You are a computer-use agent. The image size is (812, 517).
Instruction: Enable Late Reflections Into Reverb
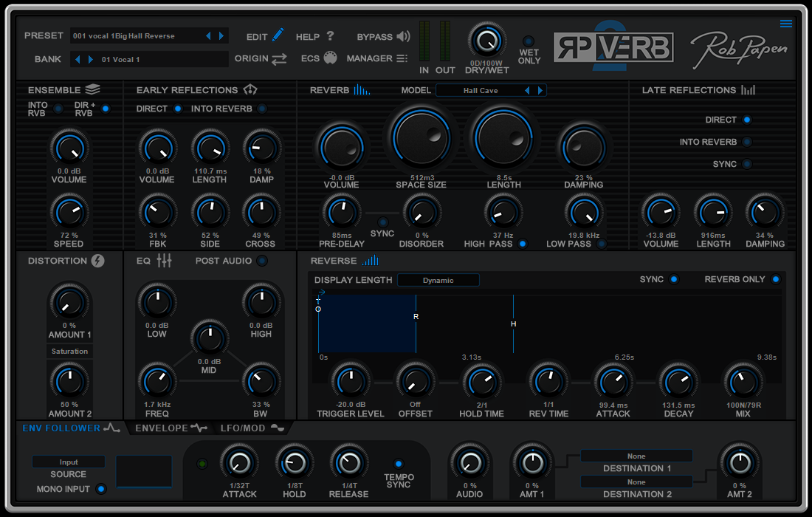pyautogui.click(x=747, y=141)
